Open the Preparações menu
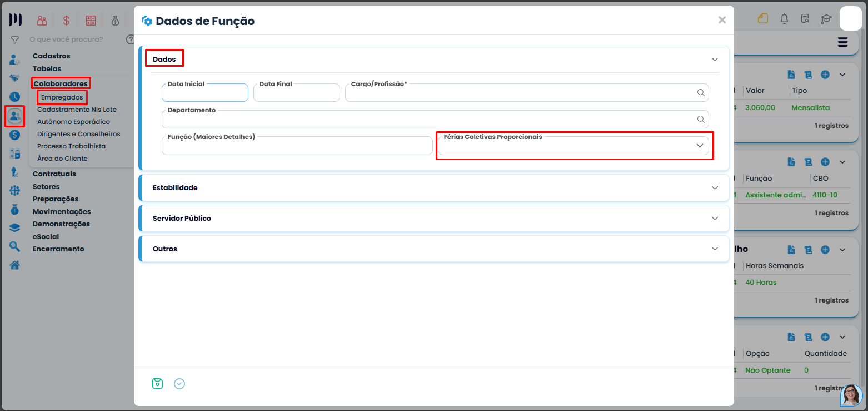Screen dimensions: 868x411 coord(56,199)
